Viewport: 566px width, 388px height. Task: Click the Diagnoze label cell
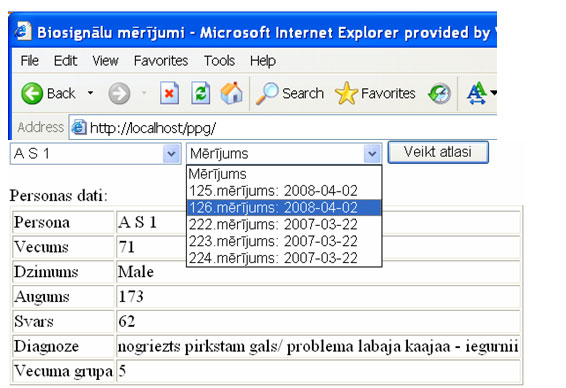[63, 346]
